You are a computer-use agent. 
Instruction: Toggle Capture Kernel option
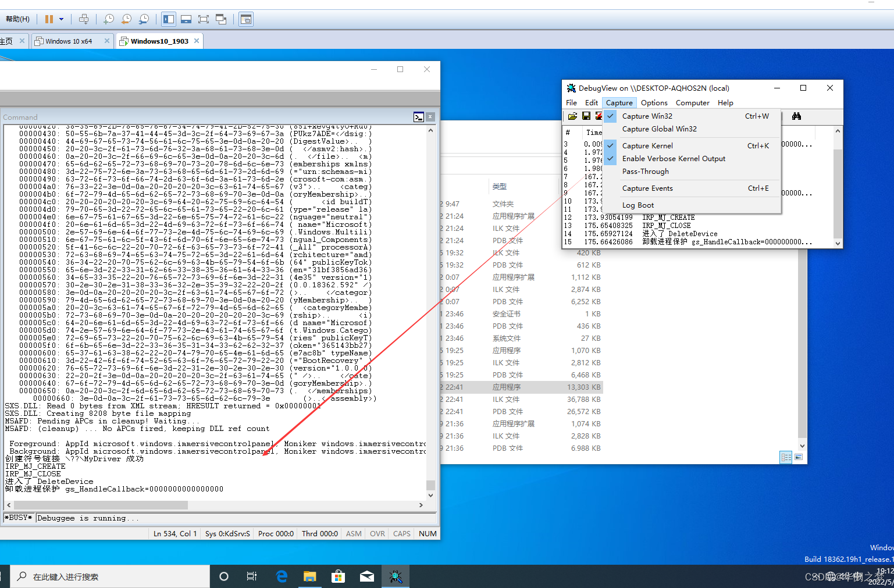692,145
